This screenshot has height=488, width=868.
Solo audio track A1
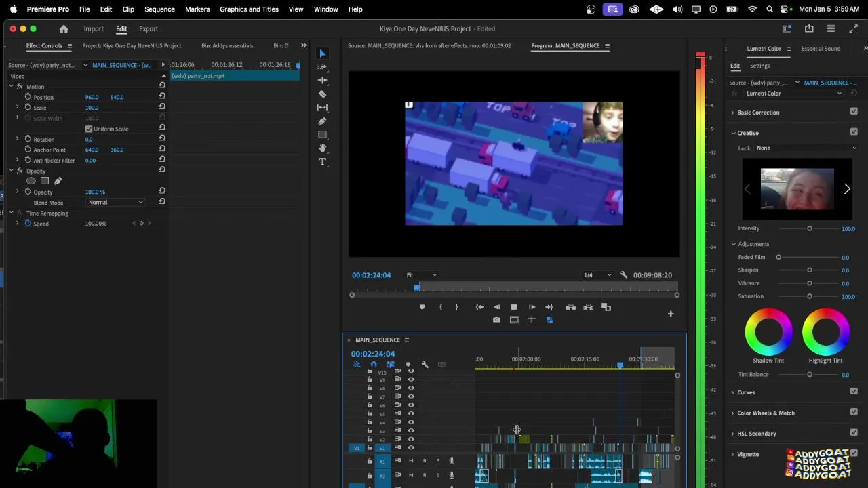[438, 461]
